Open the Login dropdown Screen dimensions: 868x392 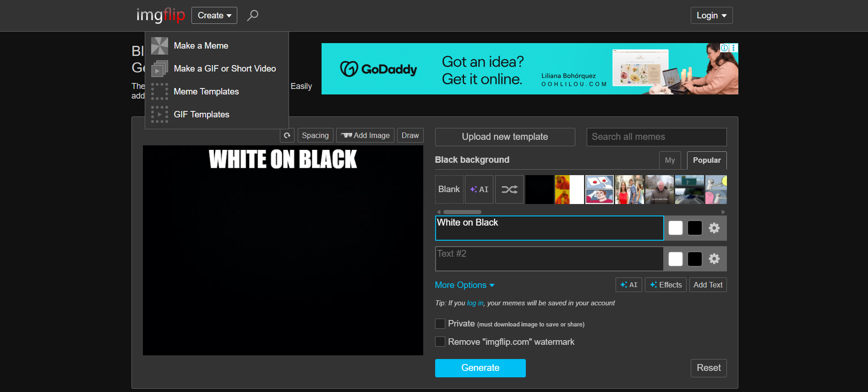711,16
